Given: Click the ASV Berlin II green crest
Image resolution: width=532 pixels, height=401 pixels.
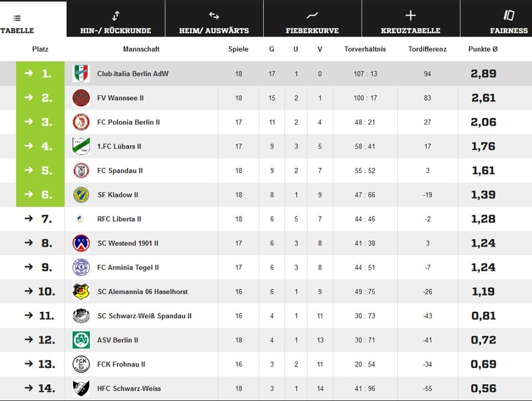Looking at the screenshot, I should pyautogui.click(x=81, y=340).
